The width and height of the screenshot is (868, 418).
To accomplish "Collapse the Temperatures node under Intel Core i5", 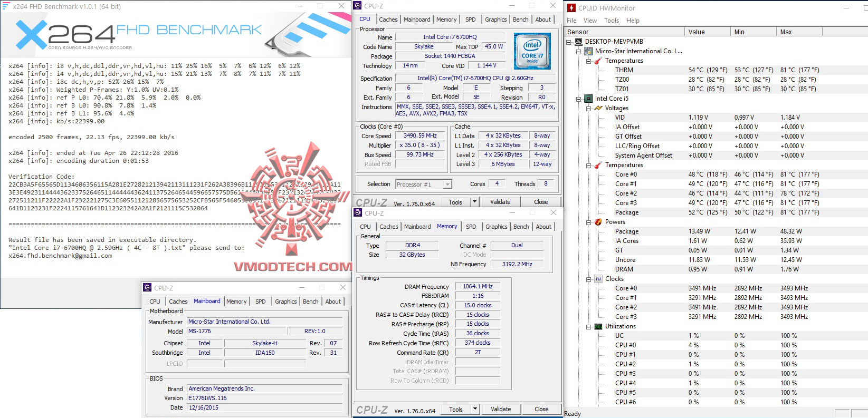I will click(x=589, y=165).
